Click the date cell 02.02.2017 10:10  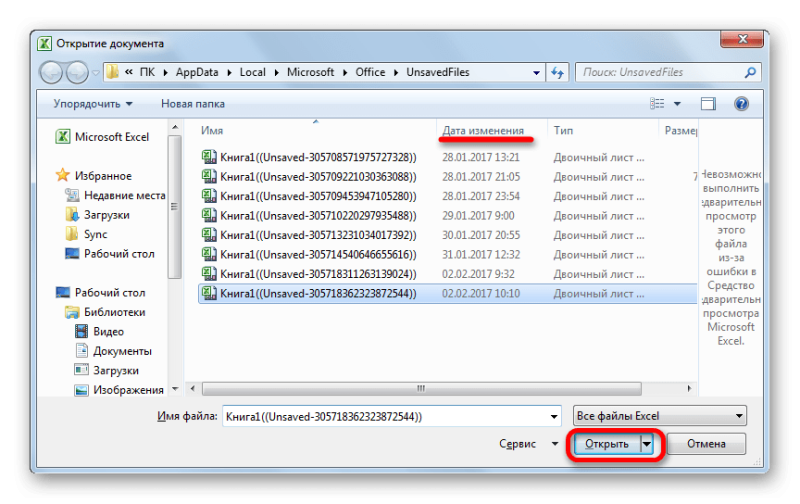481,293
